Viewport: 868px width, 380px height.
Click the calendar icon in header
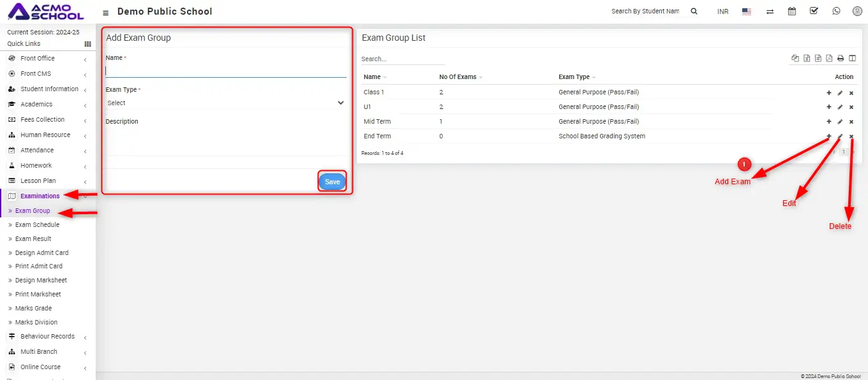click(792, 11)
